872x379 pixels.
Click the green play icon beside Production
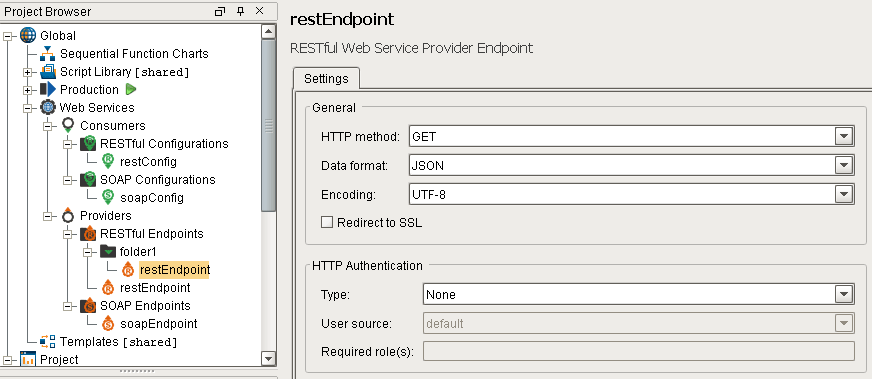(x=131, y=89)
